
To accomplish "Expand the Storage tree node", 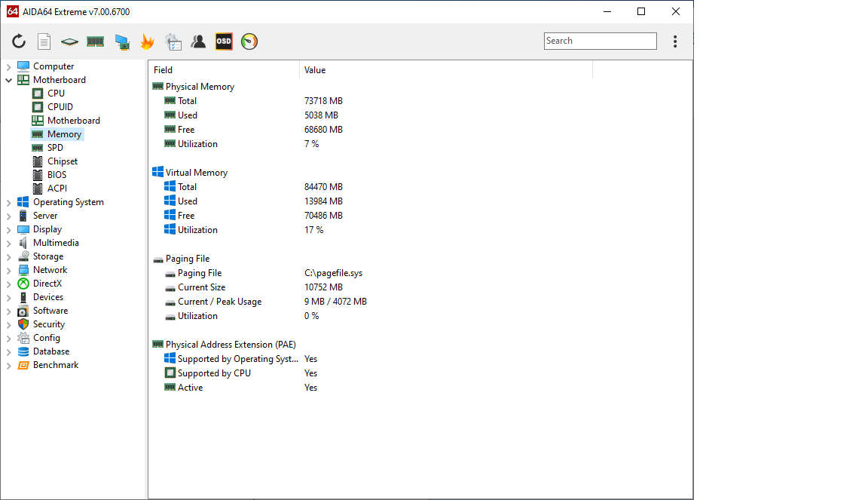I will tap(8, 256).
